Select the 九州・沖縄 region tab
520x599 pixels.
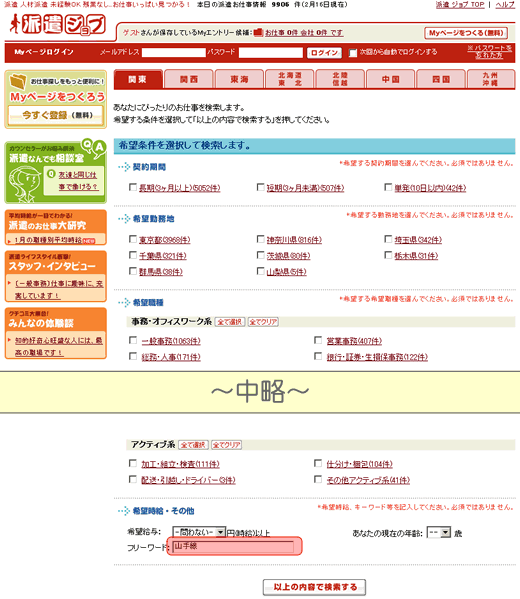tap(491, 79)
